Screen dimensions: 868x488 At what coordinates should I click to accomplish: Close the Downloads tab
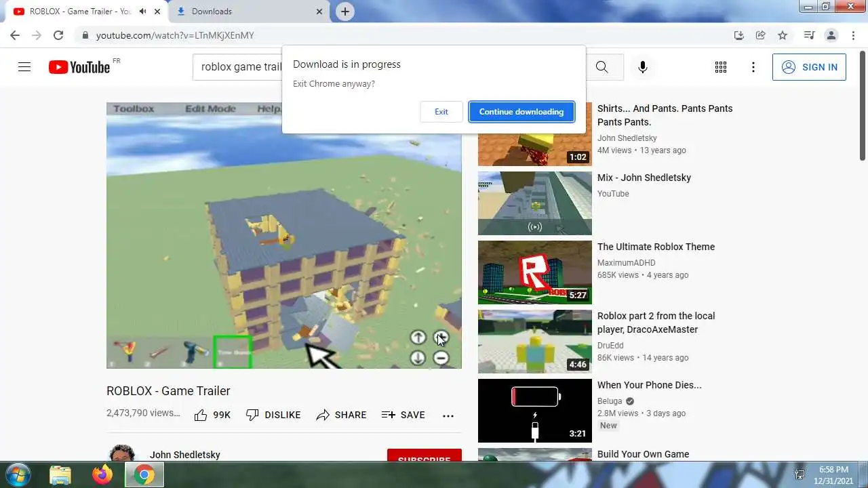(x=320, y=12)
